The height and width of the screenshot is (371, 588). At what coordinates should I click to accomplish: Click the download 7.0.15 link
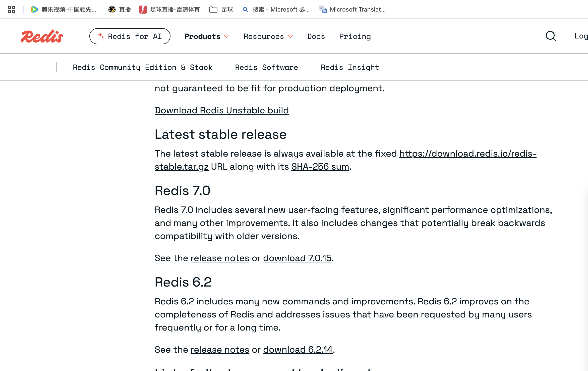297,258
